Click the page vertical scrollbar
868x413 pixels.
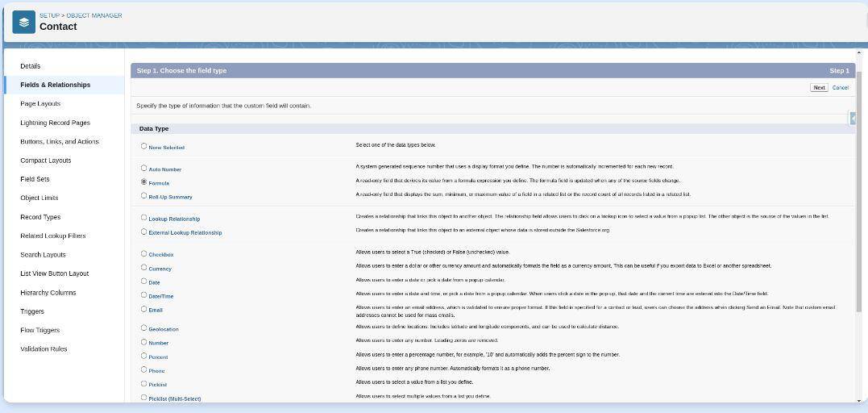coord(859,194)
